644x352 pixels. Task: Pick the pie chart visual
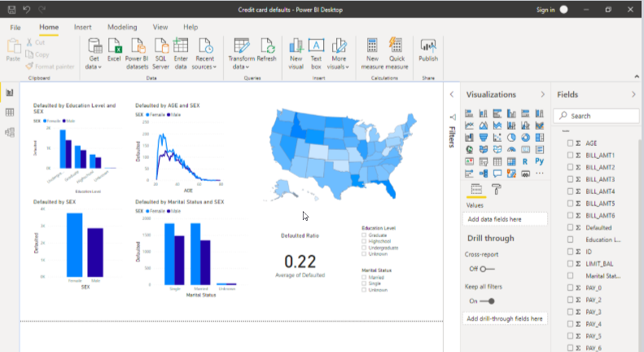tap(511, 138)
